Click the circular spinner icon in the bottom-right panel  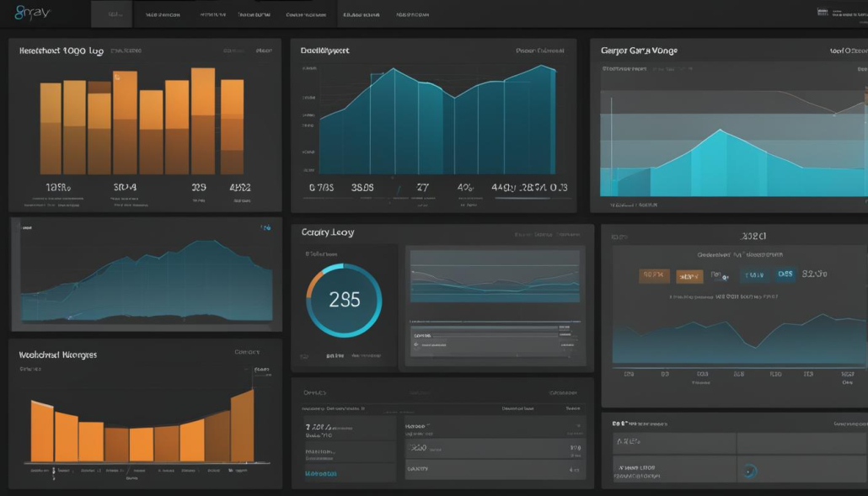point(749,471)
